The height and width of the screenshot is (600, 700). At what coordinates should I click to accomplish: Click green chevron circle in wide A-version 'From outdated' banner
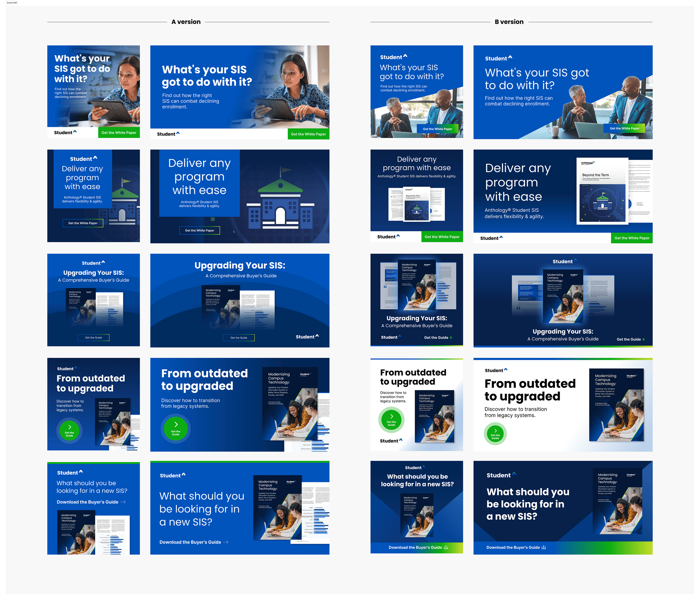pos(176,428)
